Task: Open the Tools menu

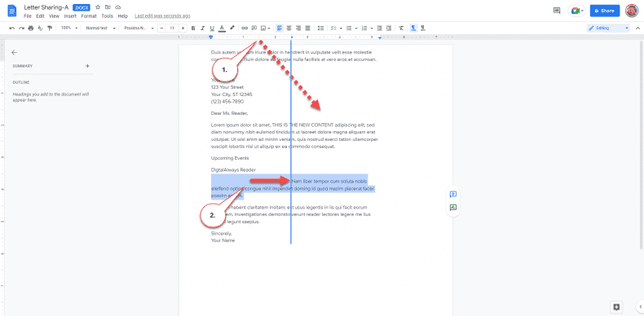Action: click(107, 16)
